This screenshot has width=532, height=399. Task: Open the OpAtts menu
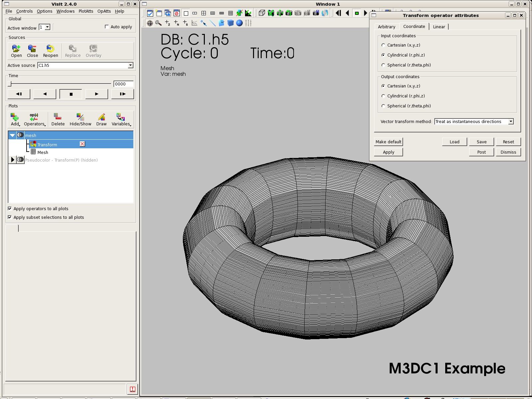(x=104, y=11)
